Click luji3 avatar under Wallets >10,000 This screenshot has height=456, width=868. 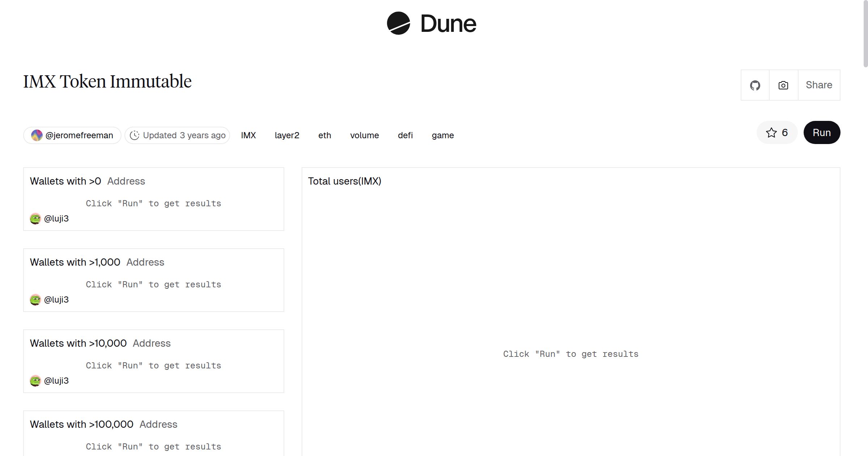click(x=35, y=381)
